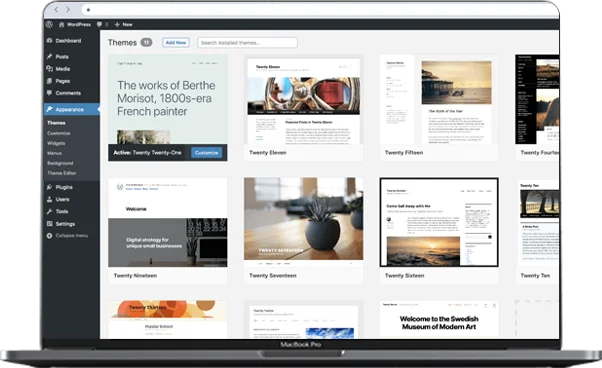Collapse the admin sidebar menu
Viewport: 602px width, 368px height.
pyautogui.click(x=67, y=236)
